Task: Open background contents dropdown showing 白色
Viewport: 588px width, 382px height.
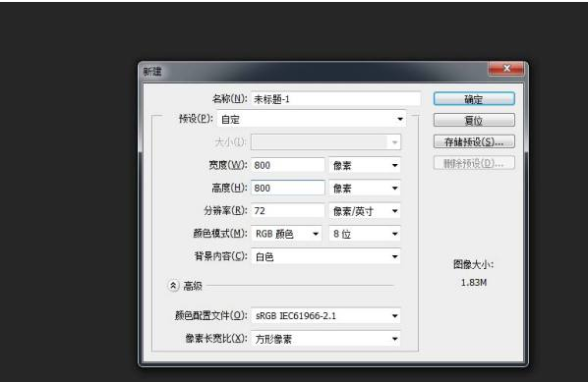Action: click(325, 256)
